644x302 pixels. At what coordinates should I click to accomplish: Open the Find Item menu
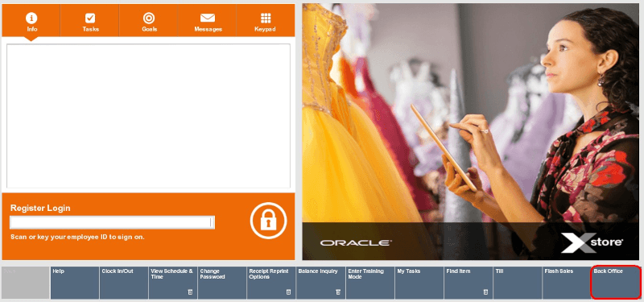click(469, 283)
